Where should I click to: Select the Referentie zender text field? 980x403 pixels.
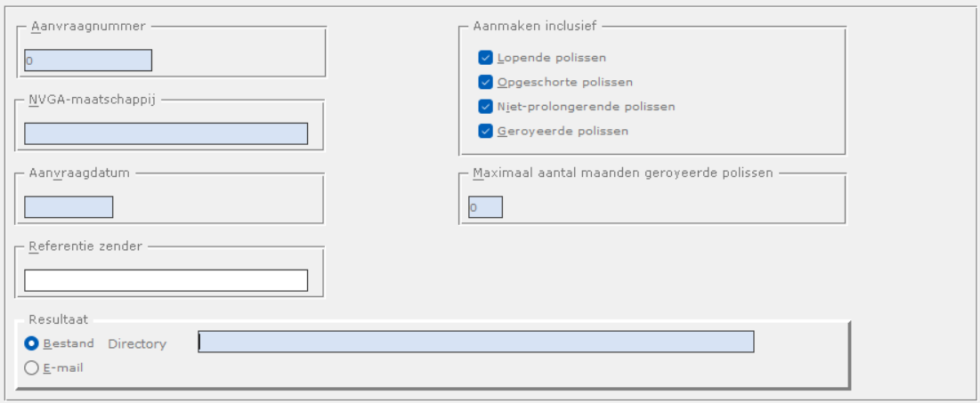click(166, 280)
